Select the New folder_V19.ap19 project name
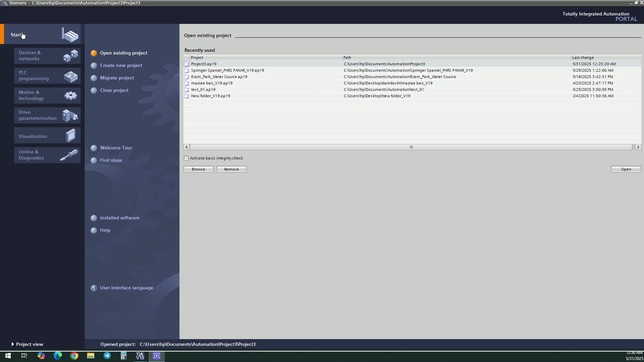The height and width of the screenshot is (362, 644). pos(211,96)
